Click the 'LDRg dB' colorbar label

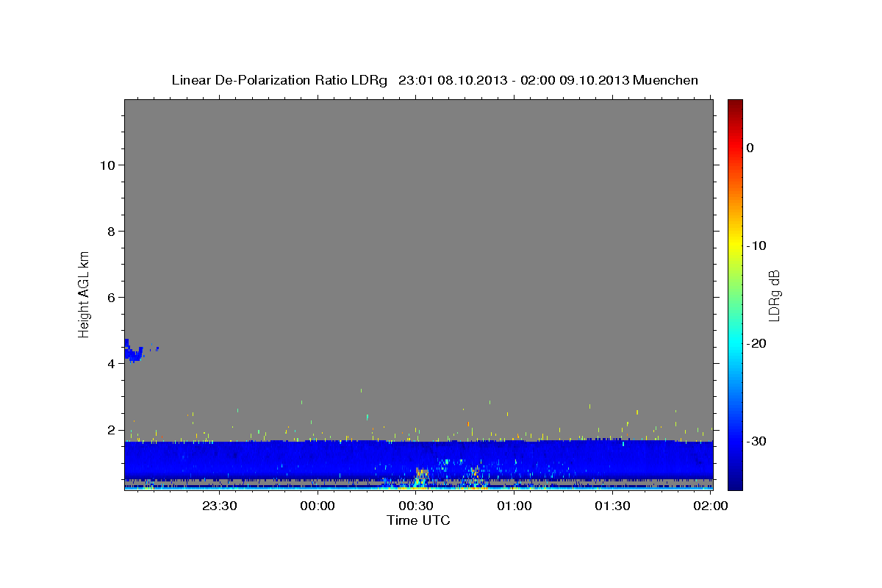[773, 295]
